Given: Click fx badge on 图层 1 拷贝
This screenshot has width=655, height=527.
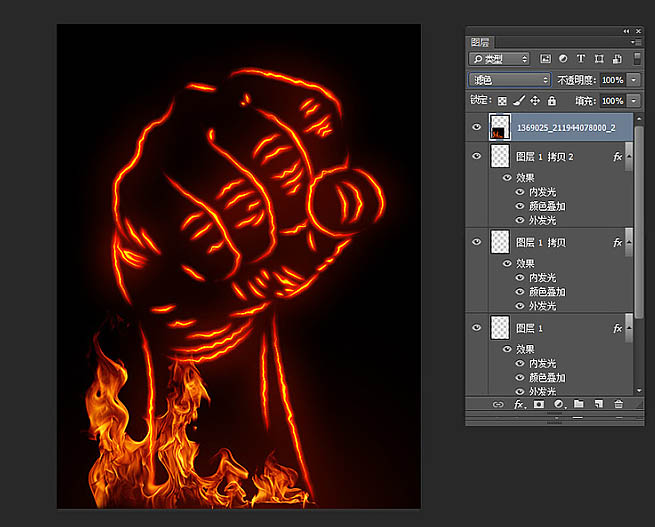Looking at the screenshot, I should tap(617, 243).
